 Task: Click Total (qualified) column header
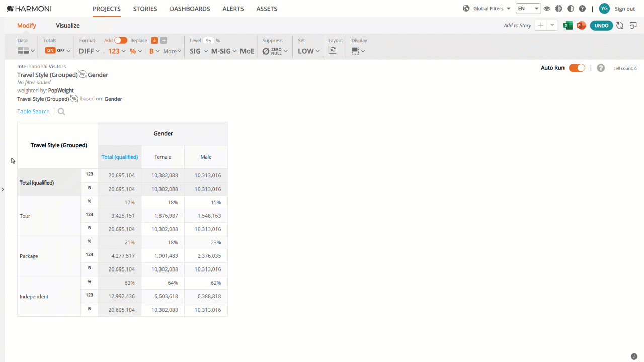pyautogui.click(x=120, y=157)
